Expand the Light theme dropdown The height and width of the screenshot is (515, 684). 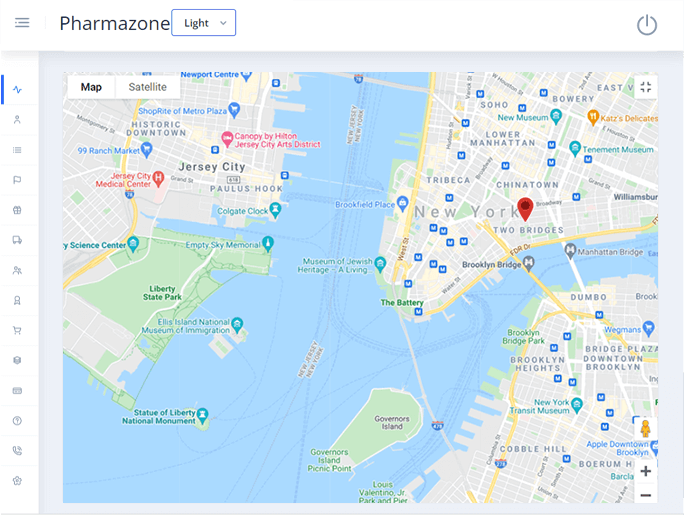point(204,23)
